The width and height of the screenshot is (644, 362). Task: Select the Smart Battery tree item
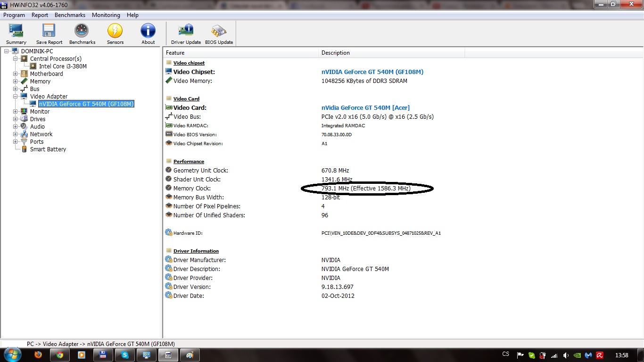pos(48,149)
